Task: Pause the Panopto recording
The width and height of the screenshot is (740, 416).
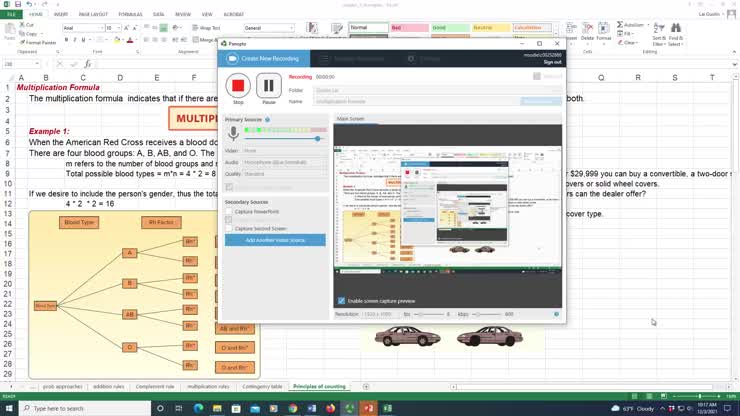Action: pos(268,86)
